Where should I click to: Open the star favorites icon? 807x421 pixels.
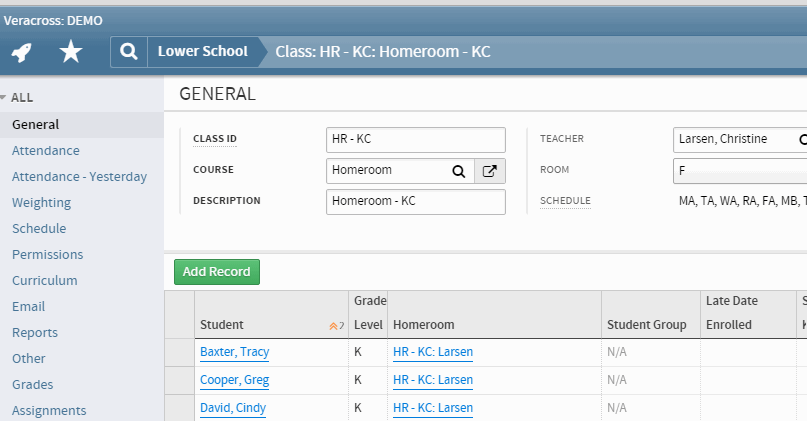pos(70,52)
